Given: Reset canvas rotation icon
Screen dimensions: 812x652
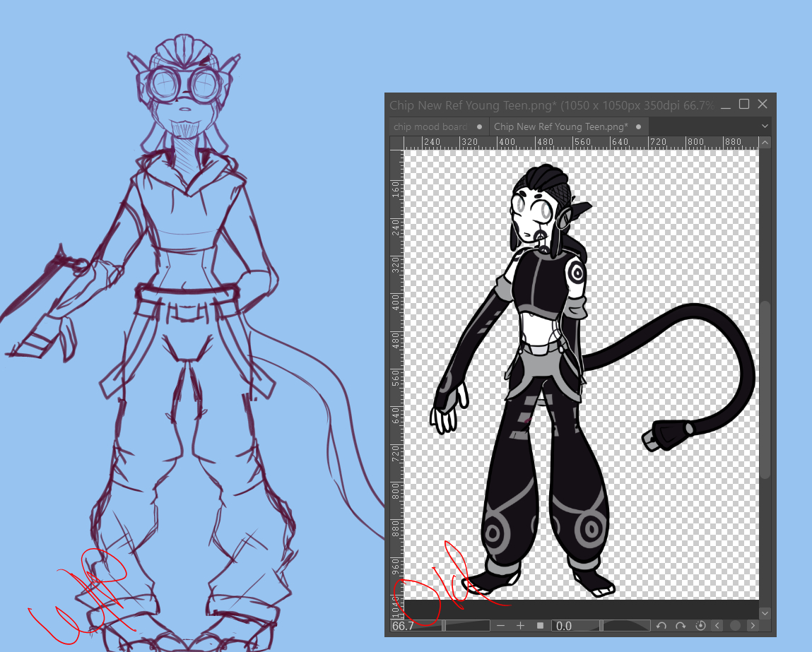Looking at the screenshot, I should pos(700,626).
